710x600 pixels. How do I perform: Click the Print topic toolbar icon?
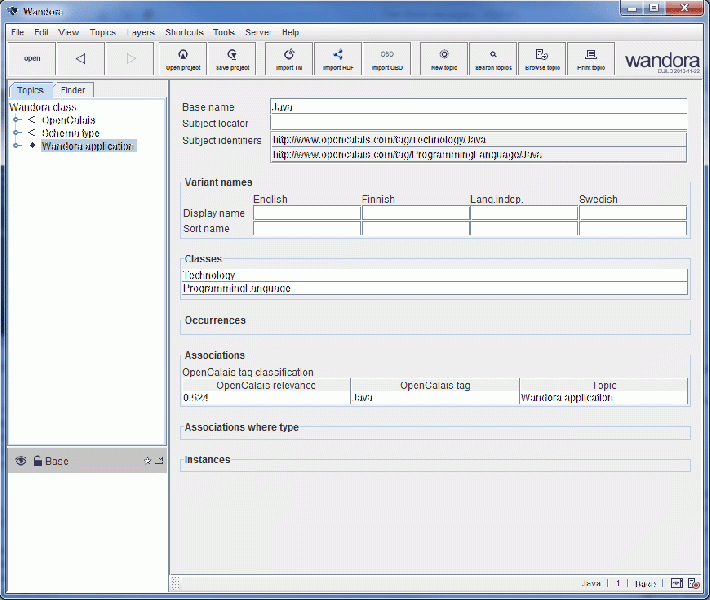[x=591, y=58]
